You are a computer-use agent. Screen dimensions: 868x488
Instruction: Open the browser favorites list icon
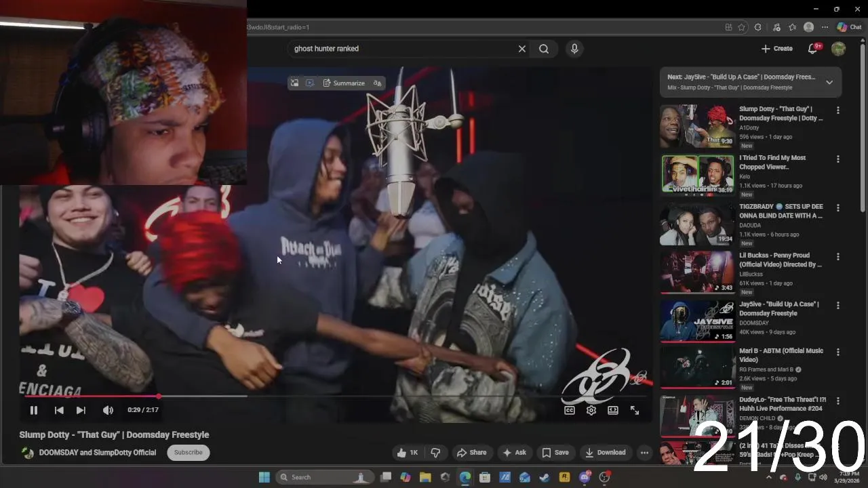[792, 27]
